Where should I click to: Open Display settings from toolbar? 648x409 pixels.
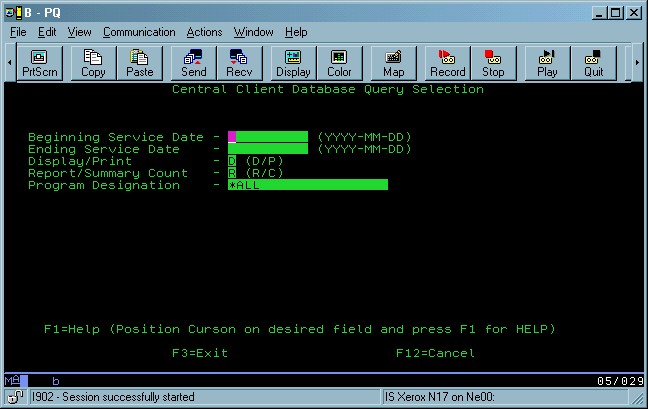(293, 62)
